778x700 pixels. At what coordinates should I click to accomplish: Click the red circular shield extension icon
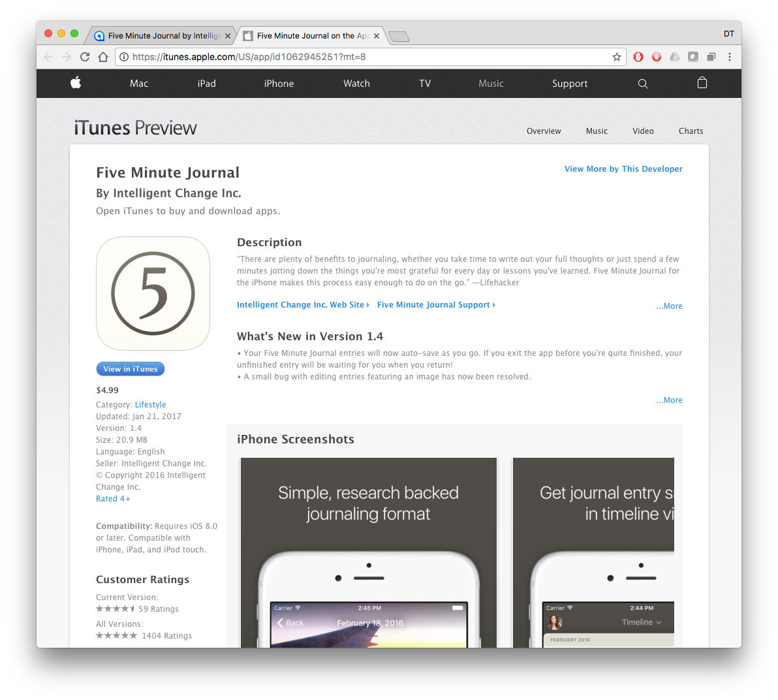(657, 57)
